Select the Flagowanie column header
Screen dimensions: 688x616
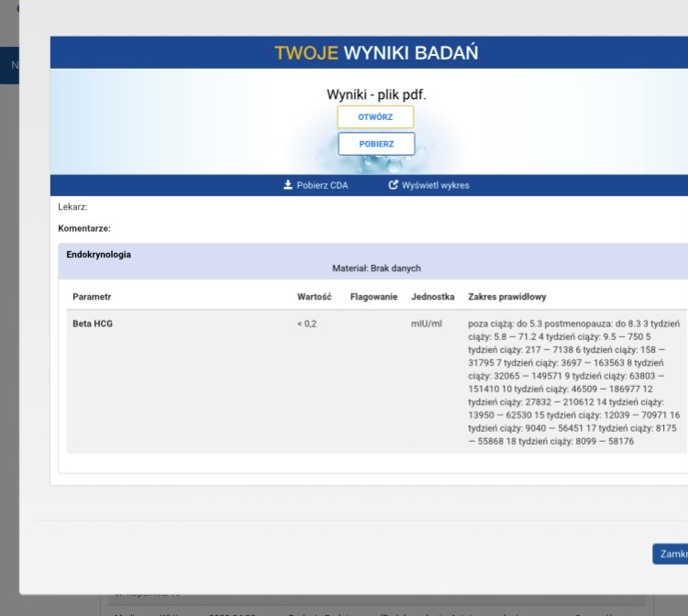point(373,297)
